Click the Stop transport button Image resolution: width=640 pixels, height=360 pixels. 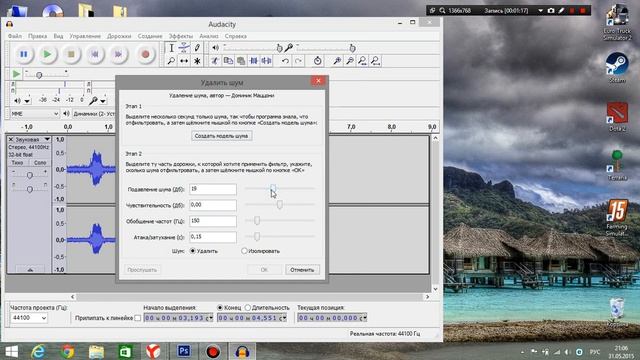point(71,54)
